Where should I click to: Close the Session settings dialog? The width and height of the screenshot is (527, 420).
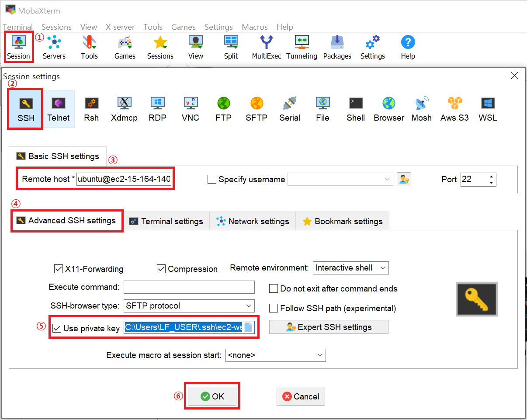pyautogui.click(x=514, y=76)
